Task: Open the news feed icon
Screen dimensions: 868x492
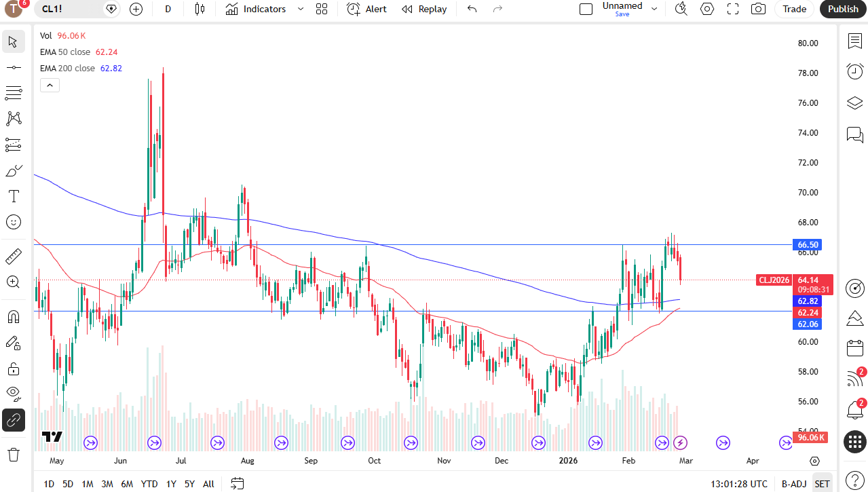Action: click(x=854, y=379)
